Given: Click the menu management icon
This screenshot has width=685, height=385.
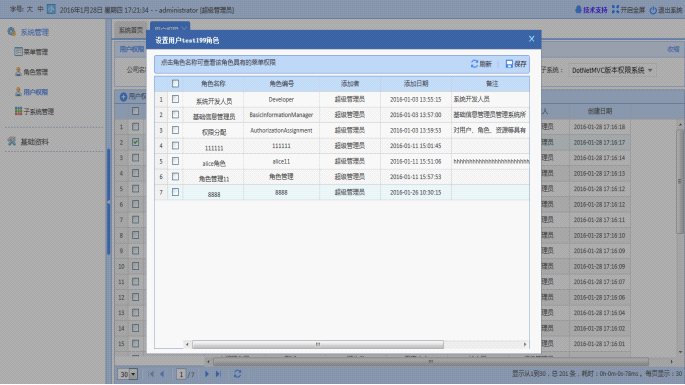Looking at the screenshot, I should tap(18, 52).
